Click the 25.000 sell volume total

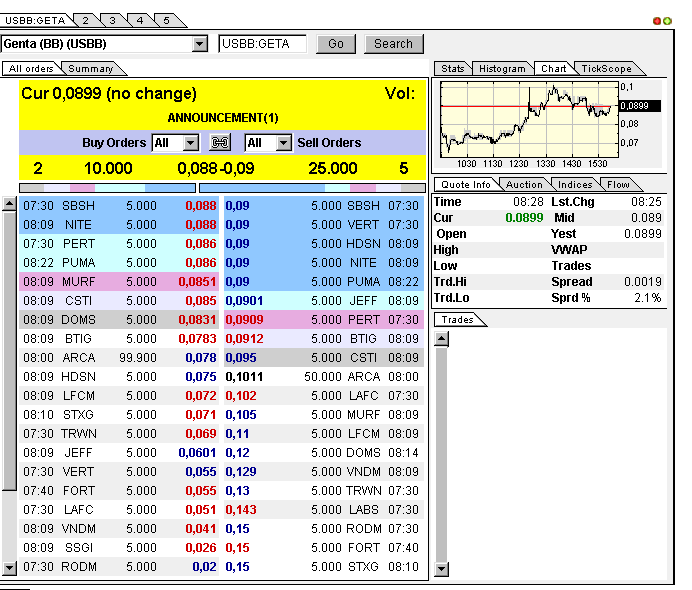[332, 168]
